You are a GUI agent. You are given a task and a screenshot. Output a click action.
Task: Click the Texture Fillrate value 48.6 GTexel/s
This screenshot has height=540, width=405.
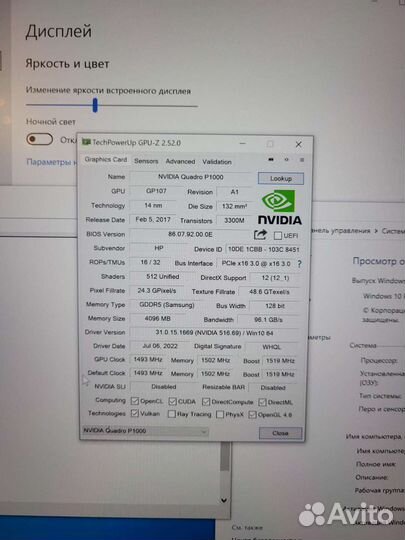[269, 292]
